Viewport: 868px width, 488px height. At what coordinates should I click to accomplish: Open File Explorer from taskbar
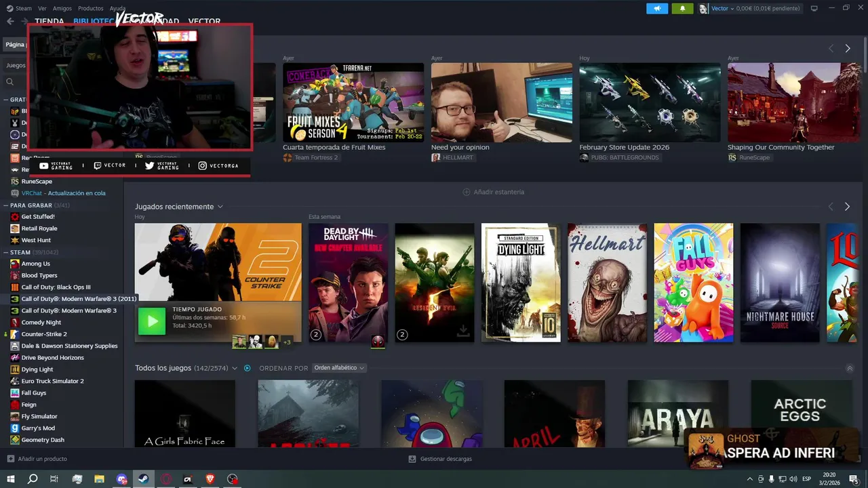(x=99, y=479)
